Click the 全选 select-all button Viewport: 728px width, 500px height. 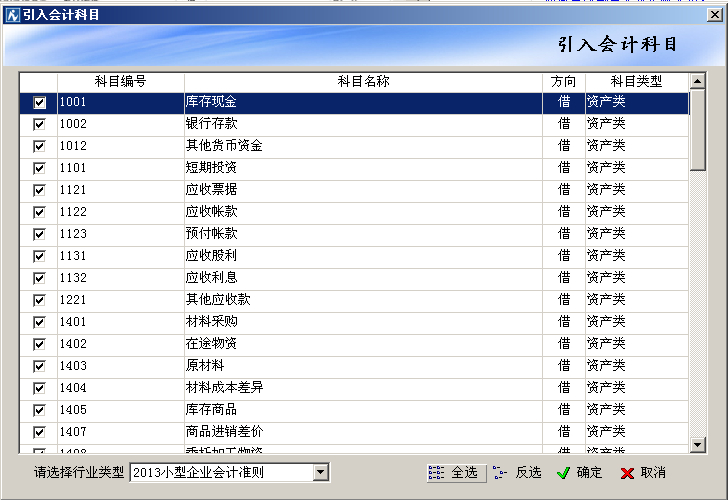(456, 473)
